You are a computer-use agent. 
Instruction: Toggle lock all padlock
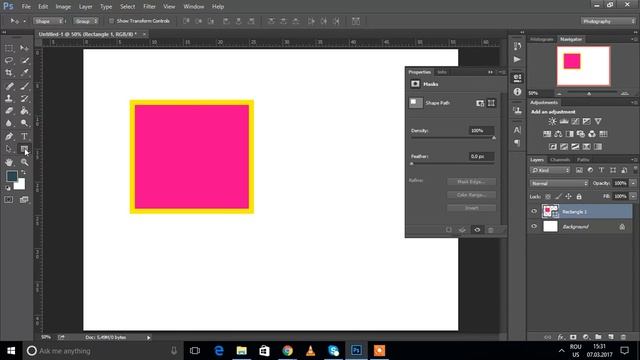pos(579,197)
